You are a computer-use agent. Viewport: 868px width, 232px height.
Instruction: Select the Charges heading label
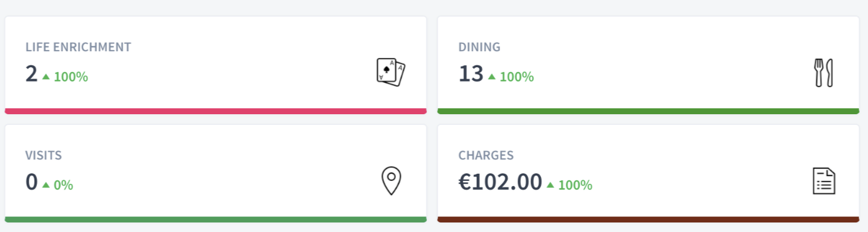486,155
